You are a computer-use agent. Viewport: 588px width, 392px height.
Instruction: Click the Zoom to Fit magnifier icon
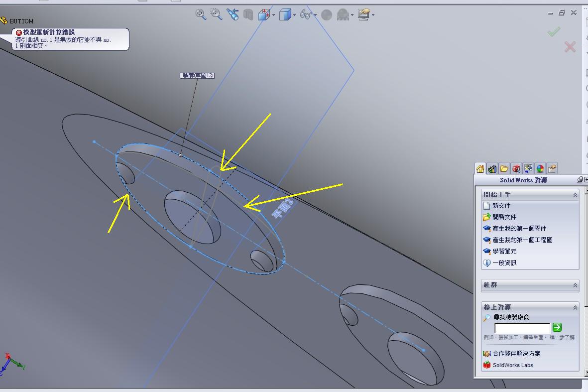point(201,14)
